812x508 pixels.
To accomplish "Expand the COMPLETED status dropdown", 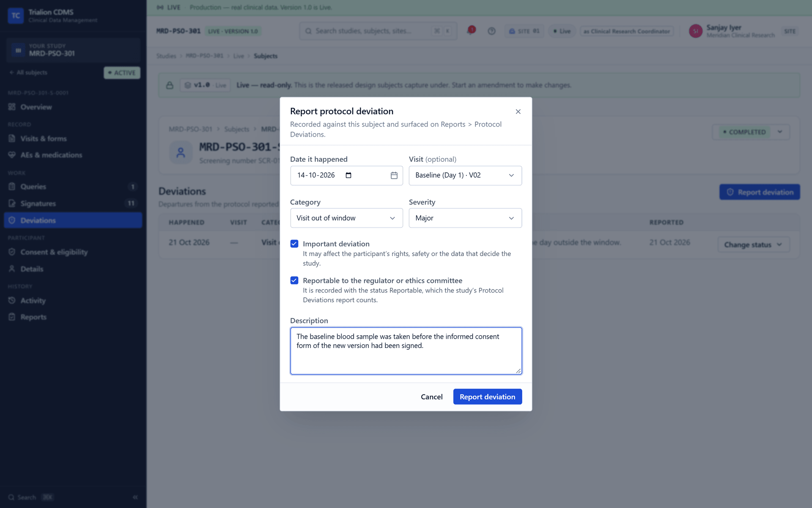I will click(x=751, y=132).
